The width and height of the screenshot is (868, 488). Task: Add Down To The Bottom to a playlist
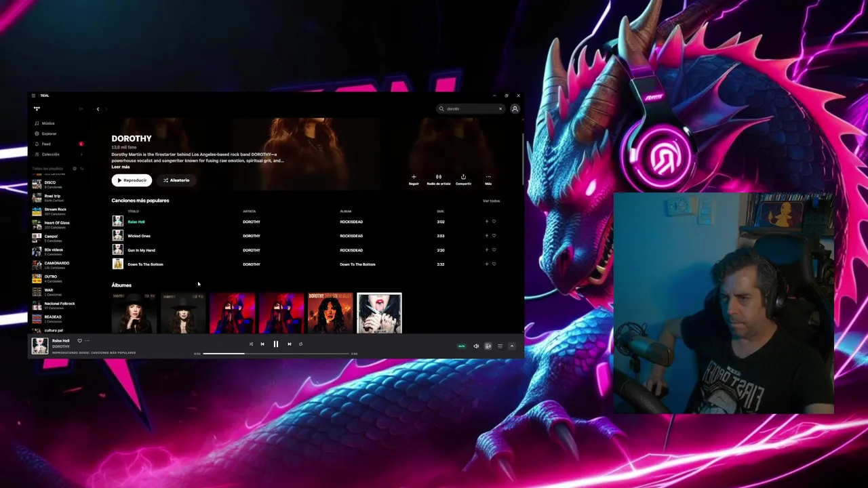[486, 264]
